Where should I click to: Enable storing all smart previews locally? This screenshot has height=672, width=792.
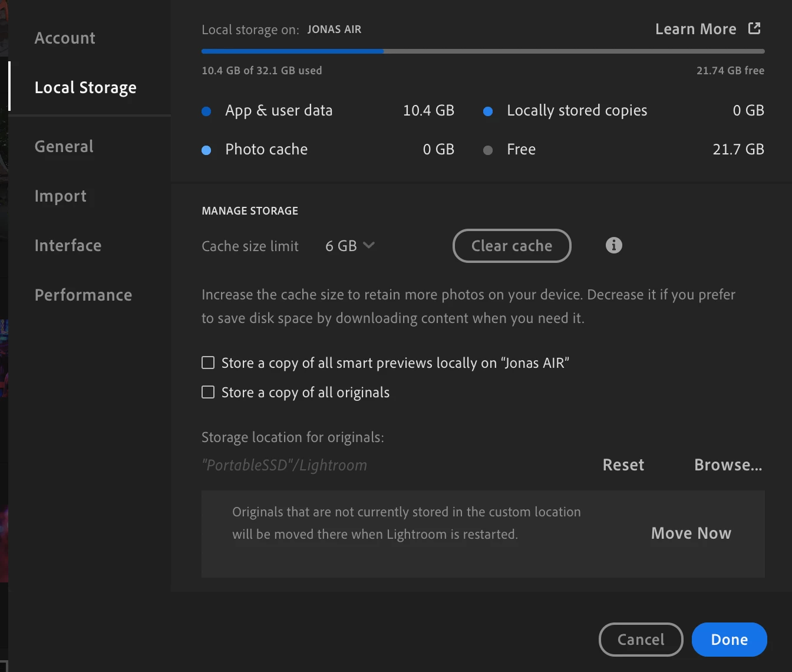208,363
